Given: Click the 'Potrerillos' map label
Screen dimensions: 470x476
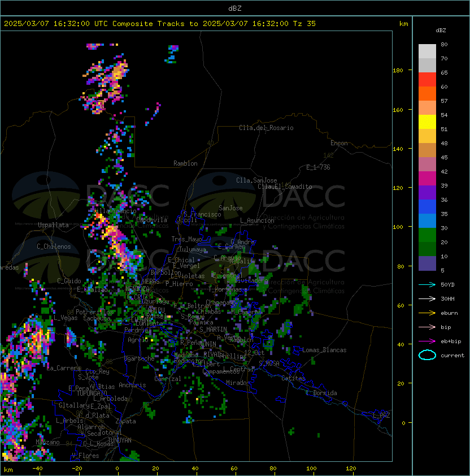Looking at the screenshot, I should coord(94,312).
